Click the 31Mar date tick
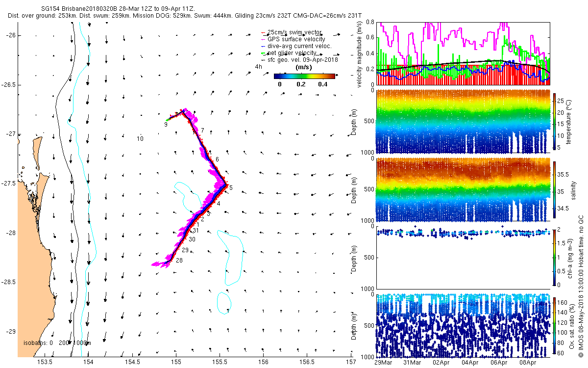This screenshot has width=588, height=368. click(x=412, y=363)
